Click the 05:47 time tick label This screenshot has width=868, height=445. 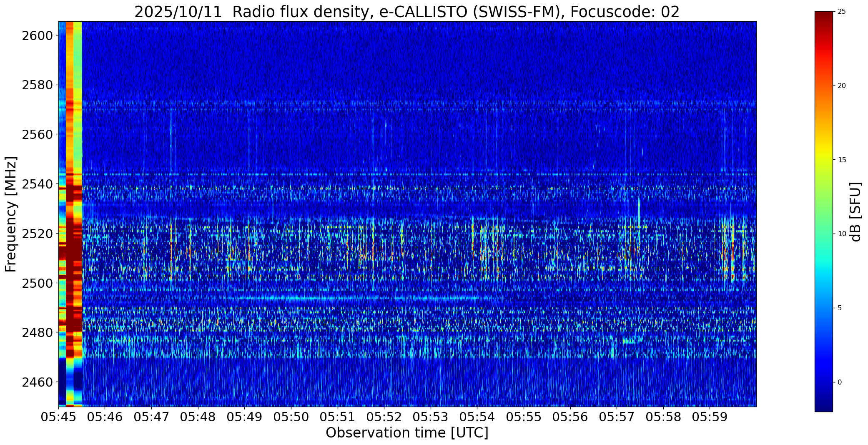(x=151, y=417)
